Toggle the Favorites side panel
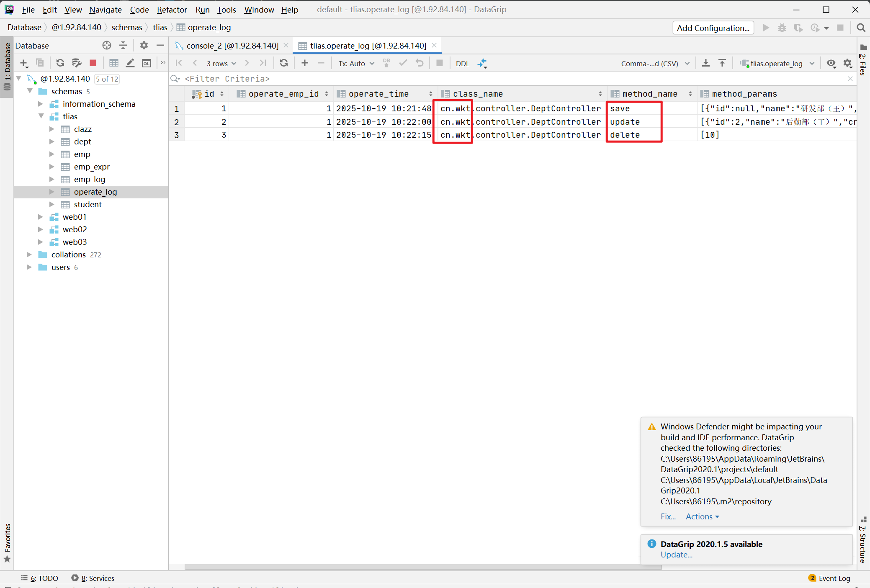 coord(7,542)
